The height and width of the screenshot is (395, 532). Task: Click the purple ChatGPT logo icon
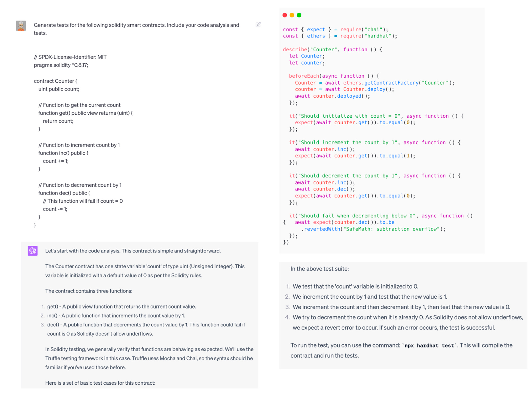coord(33,251)
